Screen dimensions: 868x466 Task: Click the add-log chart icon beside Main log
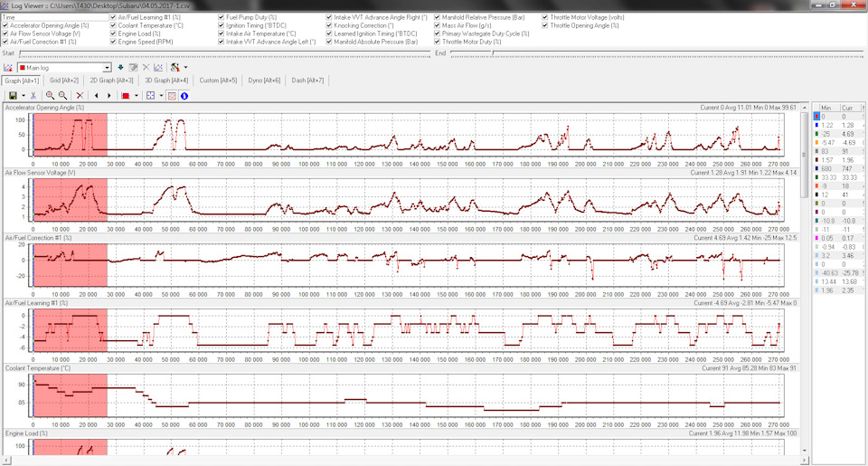8,68
